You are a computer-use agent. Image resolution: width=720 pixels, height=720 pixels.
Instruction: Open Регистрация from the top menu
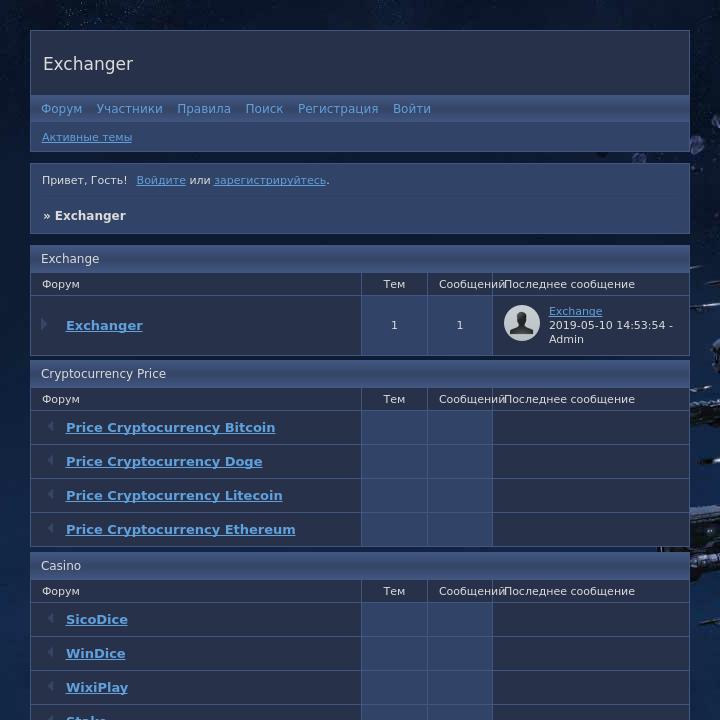tap(338, 109)
